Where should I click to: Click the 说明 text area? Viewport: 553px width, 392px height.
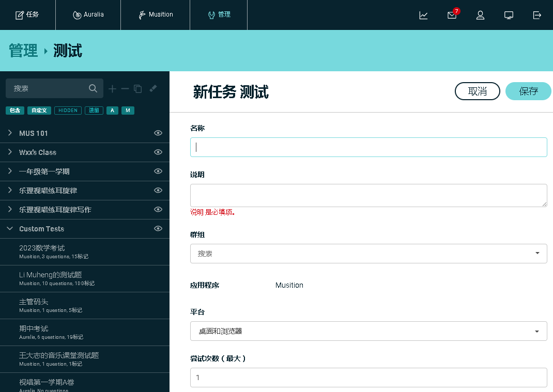coord(368,195)
